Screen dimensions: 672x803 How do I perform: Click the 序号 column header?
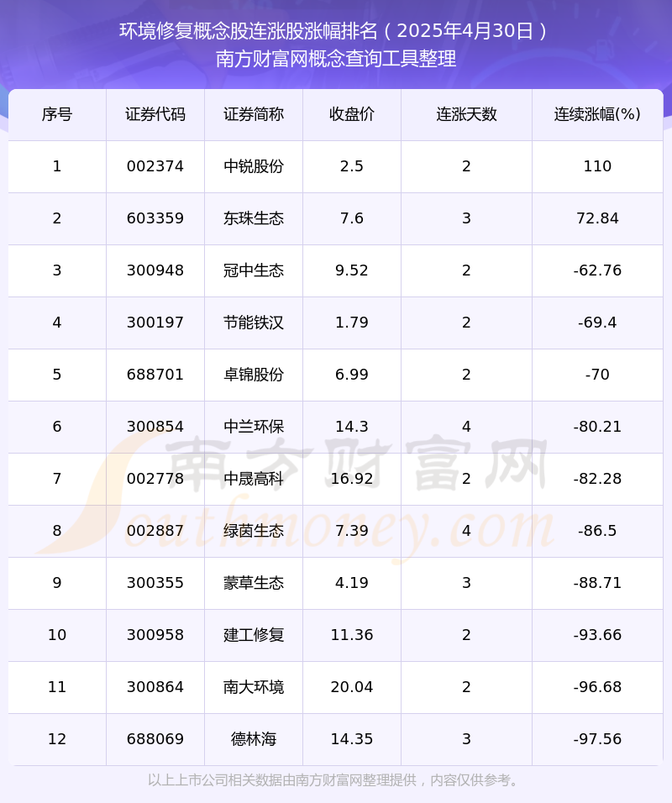coord(57,114)
